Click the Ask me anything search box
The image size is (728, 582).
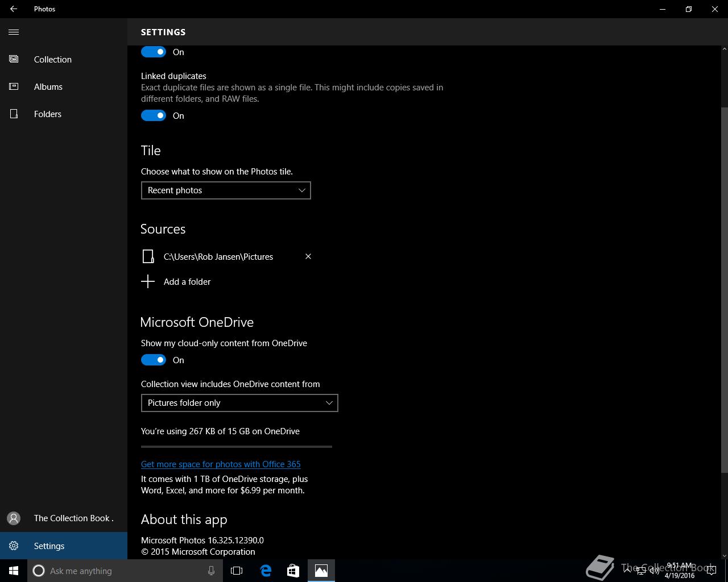pos(124,571)
